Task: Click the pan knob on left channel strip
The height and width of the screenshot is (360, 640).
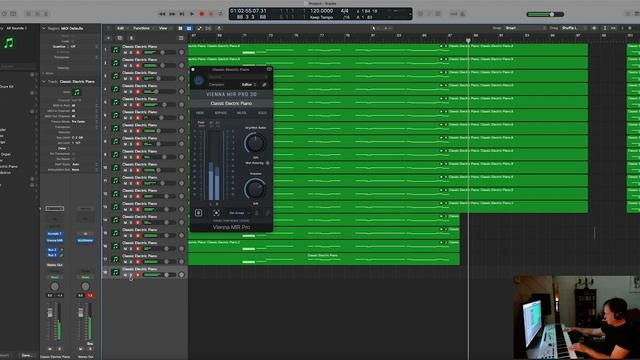Action: tap(54, 286)
